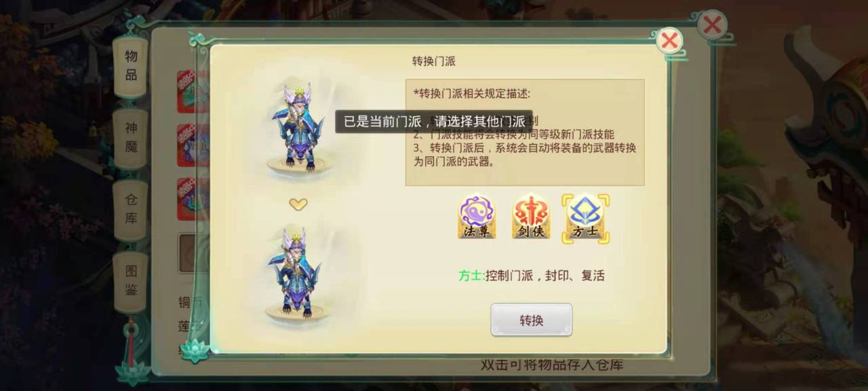
Task: Dismiss the 已是当前门派 tooltip message
Action: tap(434, 122)
